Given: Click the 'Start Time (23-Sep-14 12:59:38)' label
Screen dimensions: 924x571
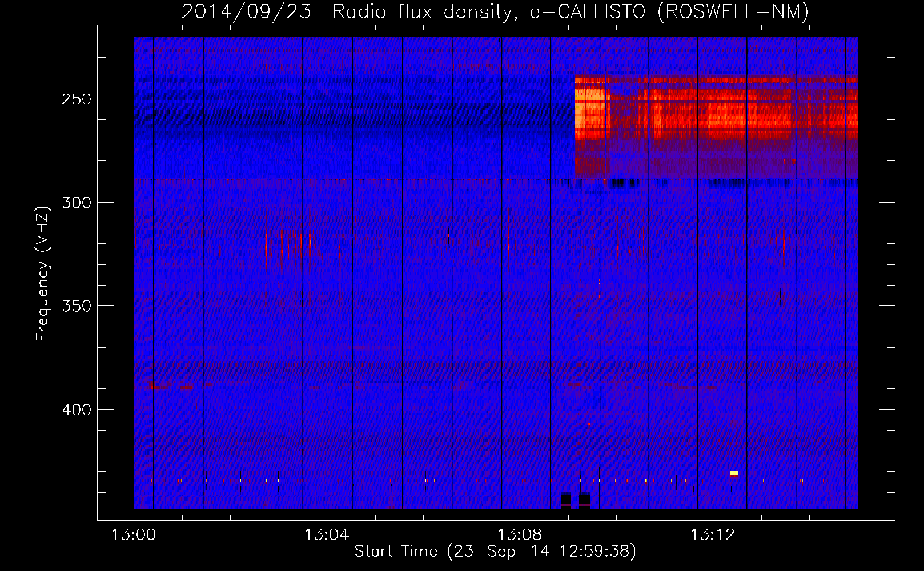Looking at the screenshot, I should click(x=495, y=552).
